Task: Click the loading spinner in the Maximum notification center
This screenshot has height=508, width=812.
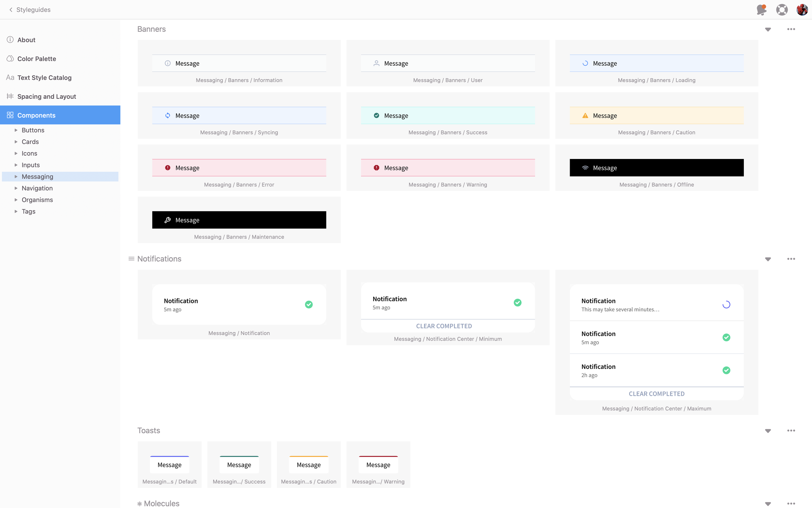Action: pos(726,305)
